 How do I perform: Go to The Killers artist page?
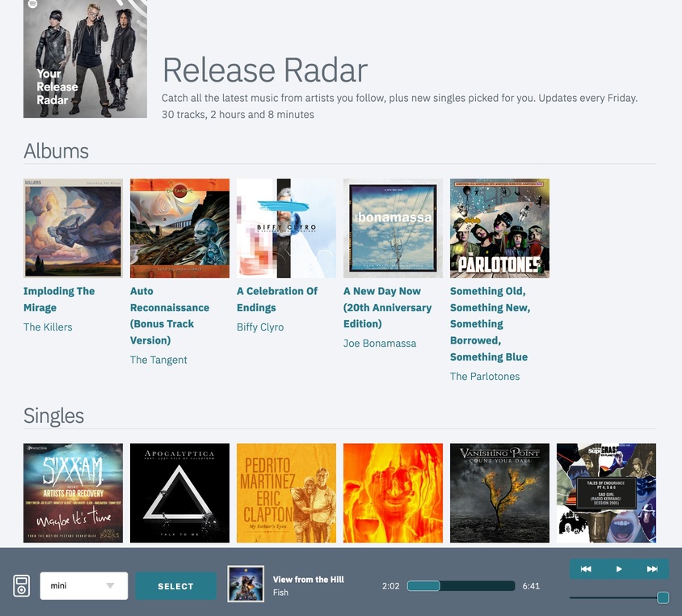coord(48,327)
